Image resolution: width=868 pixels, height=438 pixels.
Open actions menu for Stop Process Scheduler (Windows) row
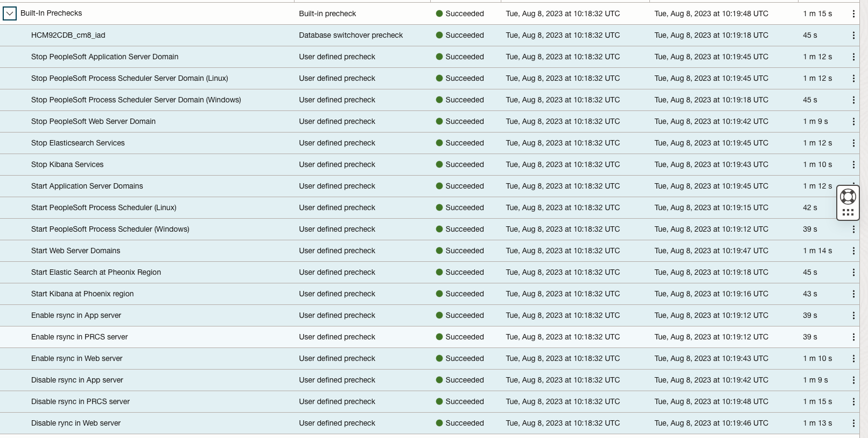853,100
